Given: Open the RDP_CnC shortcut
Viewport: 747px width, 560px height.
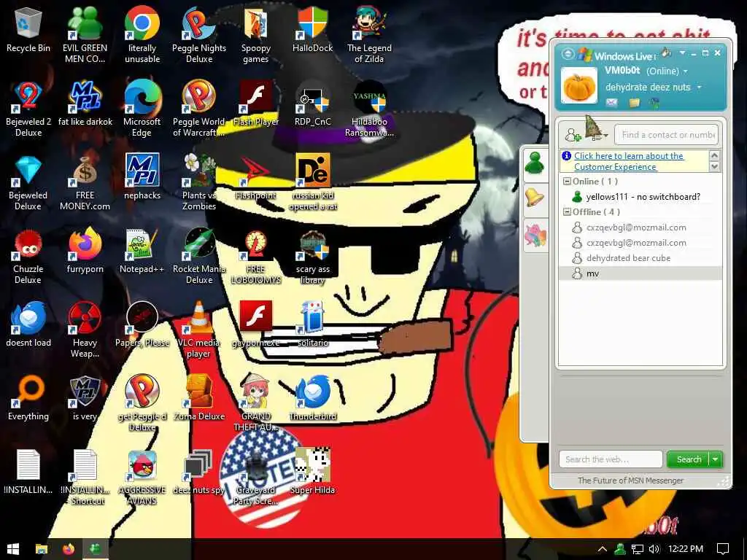Looking at the screenshot, I should pyautogui.click(x=312, y=104).
